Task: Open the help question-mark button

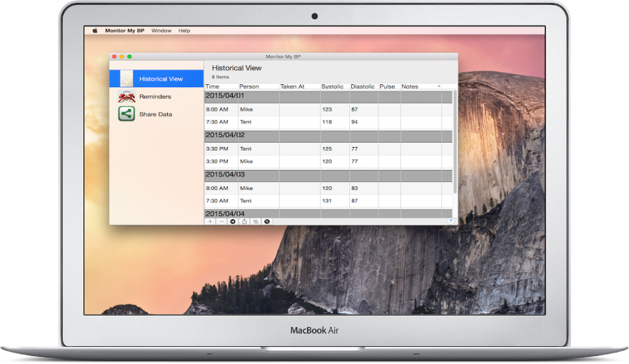Action: (x=451, y=221)
